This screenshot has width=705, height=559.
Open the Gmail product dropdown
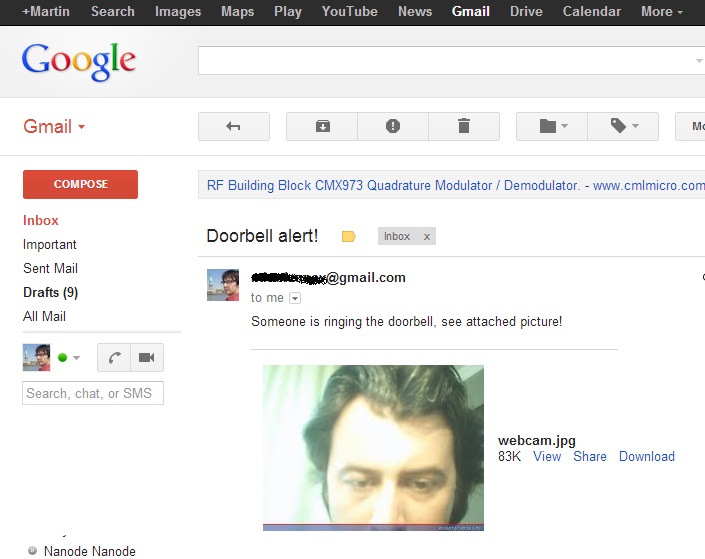pyautogui.click(x=54, y=126)
